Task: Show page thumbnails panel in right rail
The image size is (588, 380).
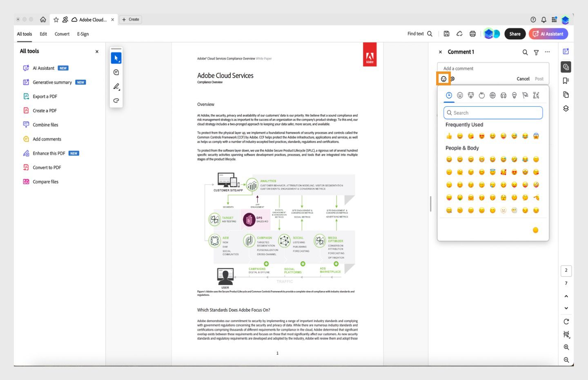Action: [x=566, y=95]
